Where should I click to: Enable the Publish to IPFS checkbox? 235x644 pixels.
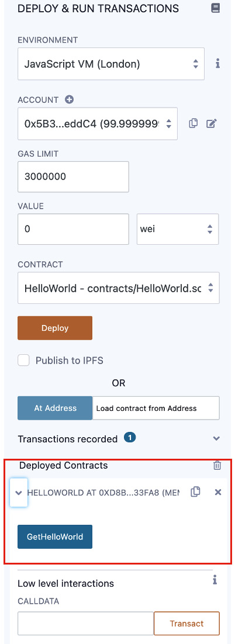point(24,361)
